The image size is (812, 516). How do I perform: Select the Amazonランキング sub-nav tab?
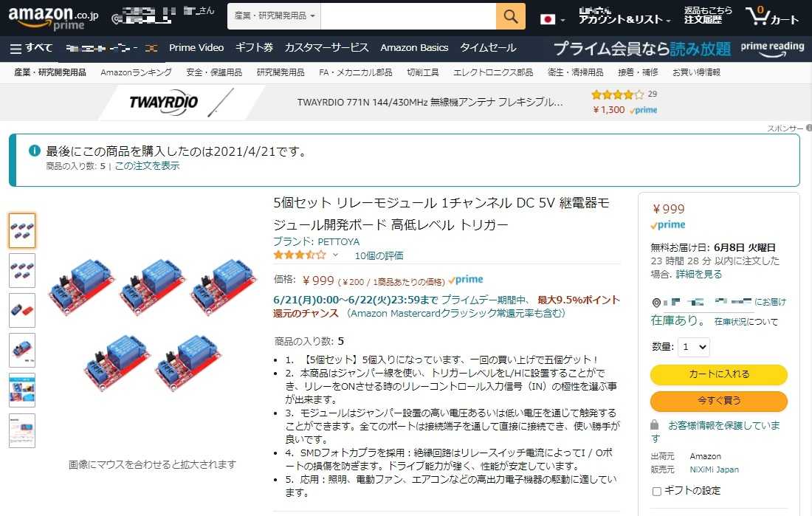(137, 72)
